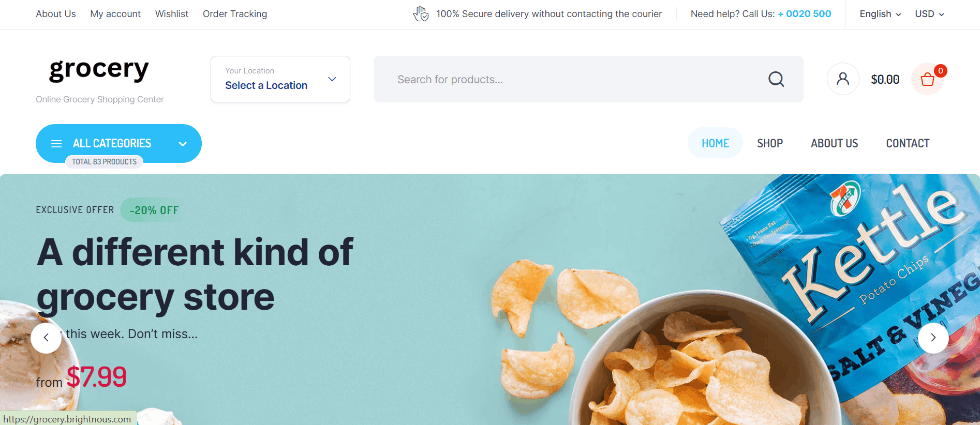
Task: Open the ABOUT US navigation item
Action: [x=834, y=143]
